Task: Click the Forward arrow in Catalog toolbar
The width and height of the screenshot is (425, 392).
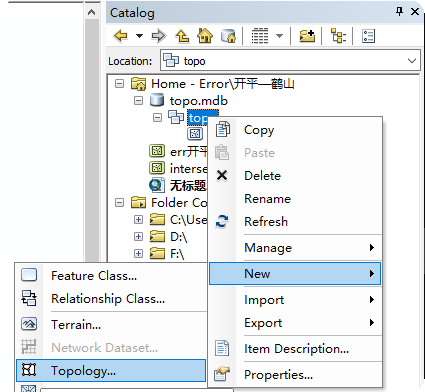Action: click(158, 36)
